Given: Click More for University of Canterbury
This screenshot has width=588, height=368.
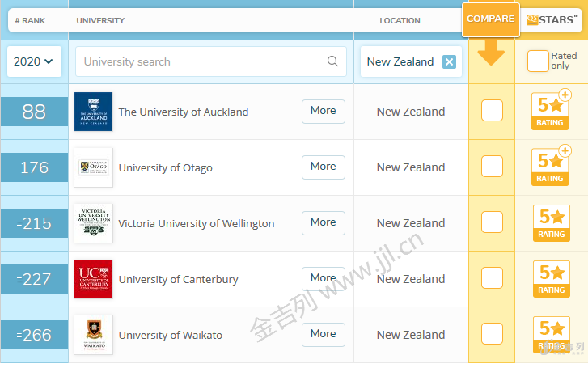Looking at the screenshot, I should coord(324,279).
